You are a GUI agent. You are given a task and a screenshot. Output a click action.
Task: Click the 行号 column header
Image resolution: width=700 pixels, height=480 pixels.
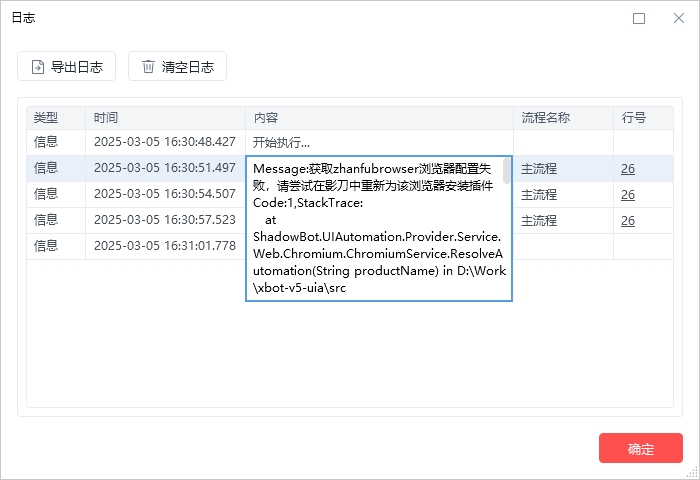(x=634, y=118)
